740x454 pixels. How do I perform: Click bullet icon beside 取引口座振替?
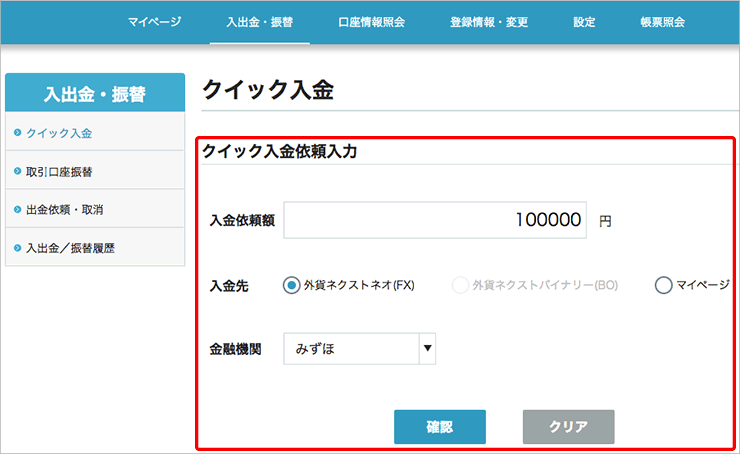pos(18,171)
